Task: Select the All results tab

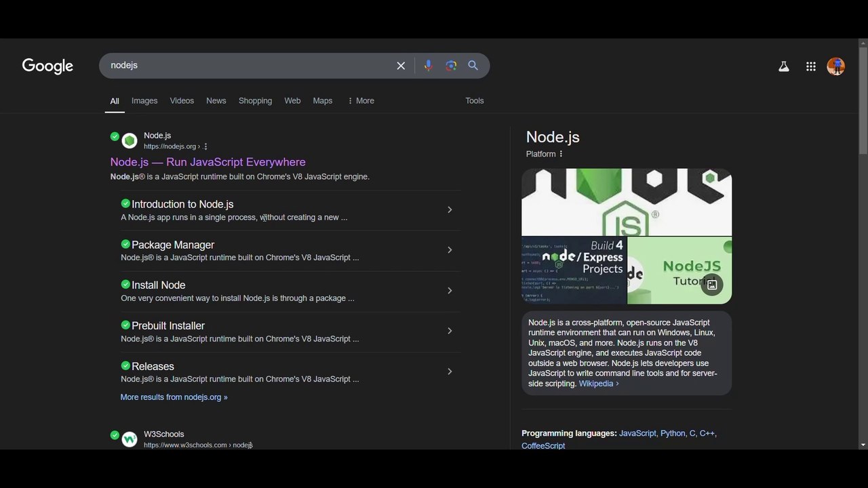Action: point(115,101)
